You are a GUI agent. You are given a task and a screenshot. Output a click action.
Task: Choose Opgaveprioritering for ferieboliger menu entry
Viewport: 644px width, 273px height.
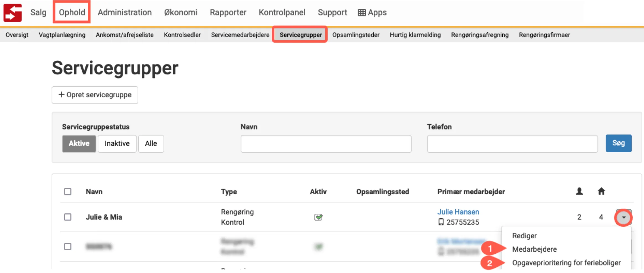pos(566,263)
